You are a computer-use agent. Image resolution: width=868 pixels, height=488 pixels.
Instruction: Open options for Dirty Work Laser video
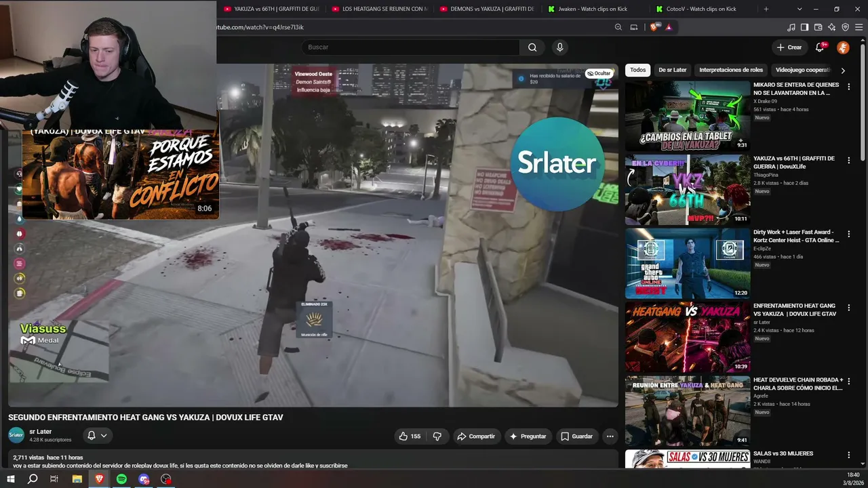point(848,234)
